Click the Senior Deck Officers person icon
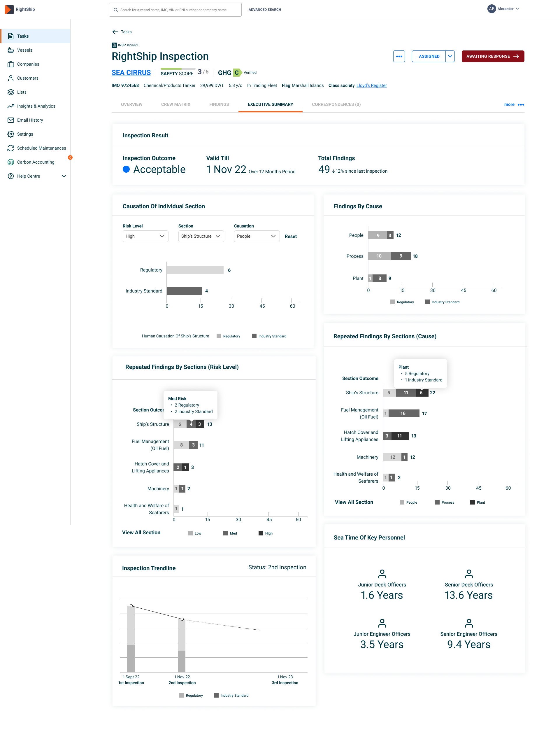 pyautogui.click(x=469, y=574)
